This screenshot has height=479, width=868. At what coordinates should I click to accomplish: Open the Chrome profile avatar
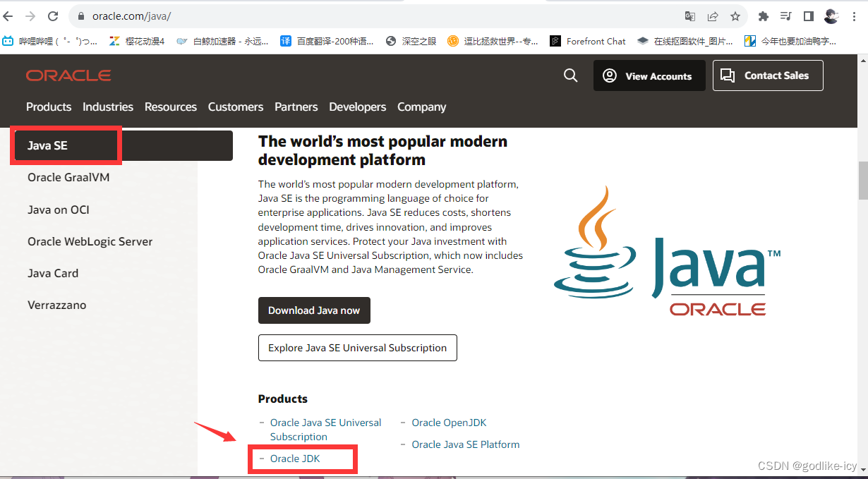pos(831,16)
